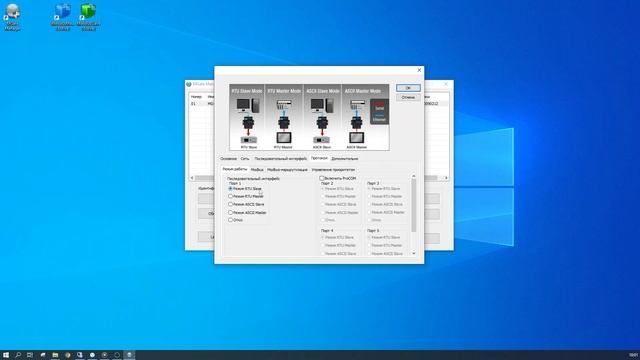The height and width of the screenshot is (360, 640).
Task: Close the configuration dialog with X
Action: pyautogui.click(x=419, y=70)
